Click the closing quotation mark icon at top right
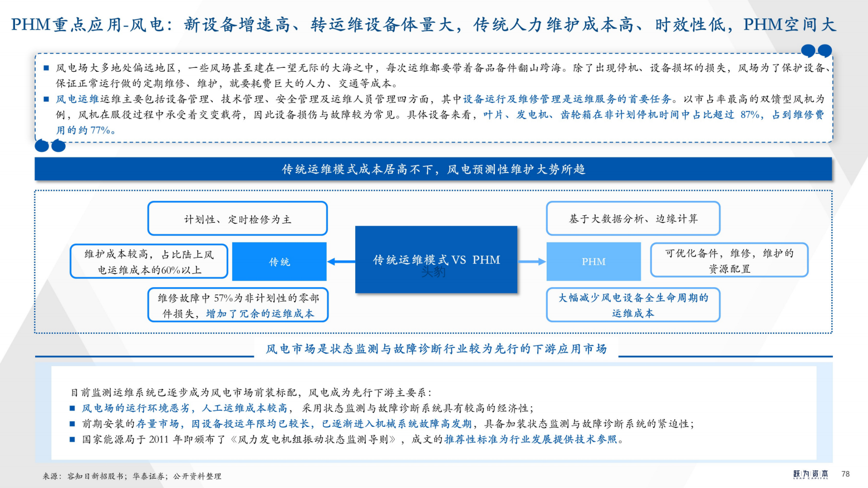 pyautogui.click(x=816, y=51)
